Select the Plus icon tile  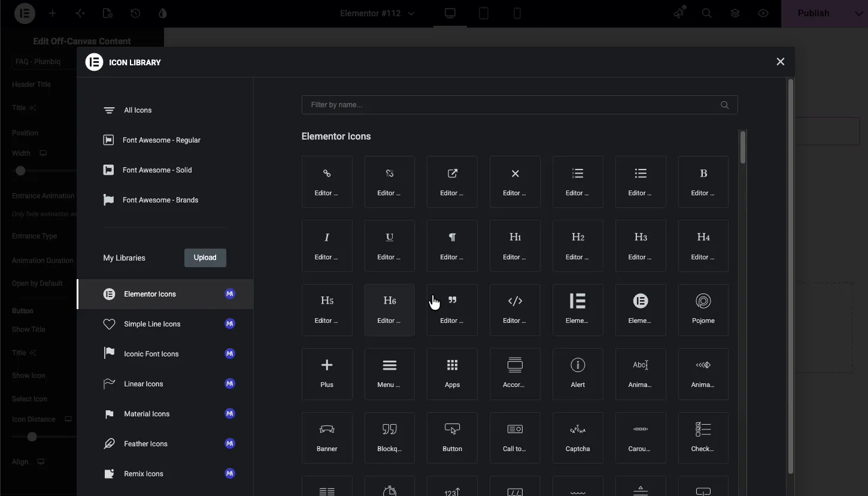[x=327, y=374]
